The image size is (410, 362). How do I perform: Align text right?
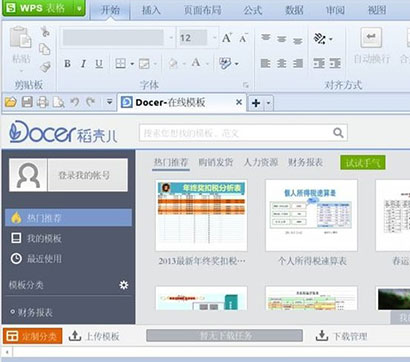pyautogui.click(x=298, y=63)
